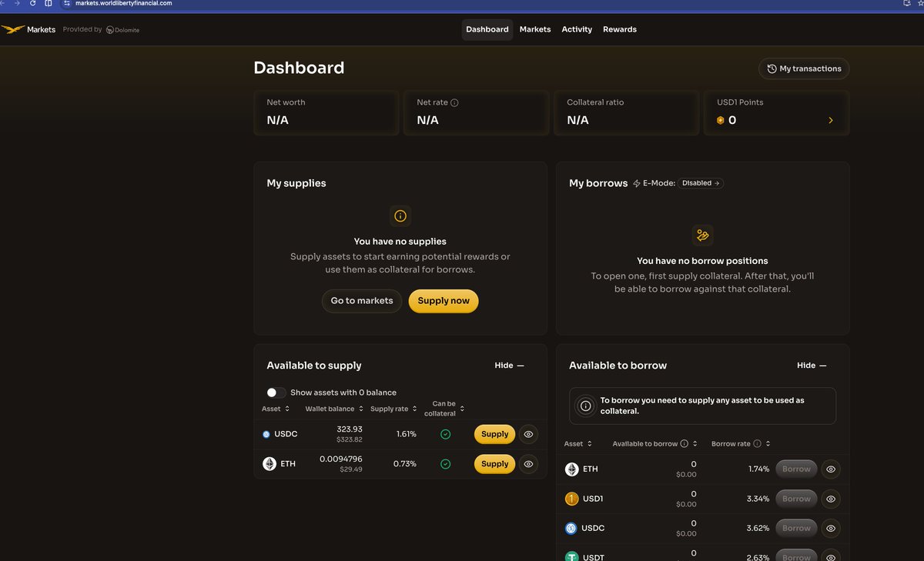Toggle Show assets with 0 balance
924x561 pixels.
(x=276, y=392)
